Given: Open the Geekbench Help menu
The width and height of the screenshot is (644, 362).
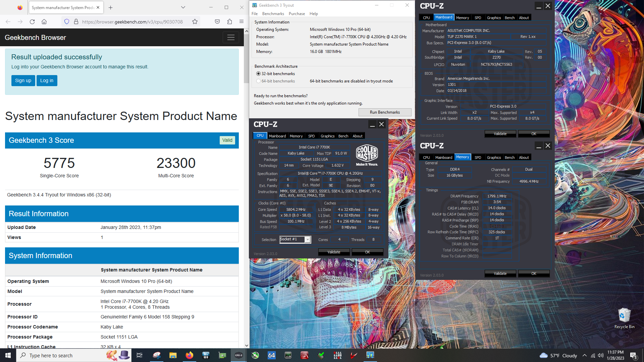Looking at the screenshot, I should 314,14.
